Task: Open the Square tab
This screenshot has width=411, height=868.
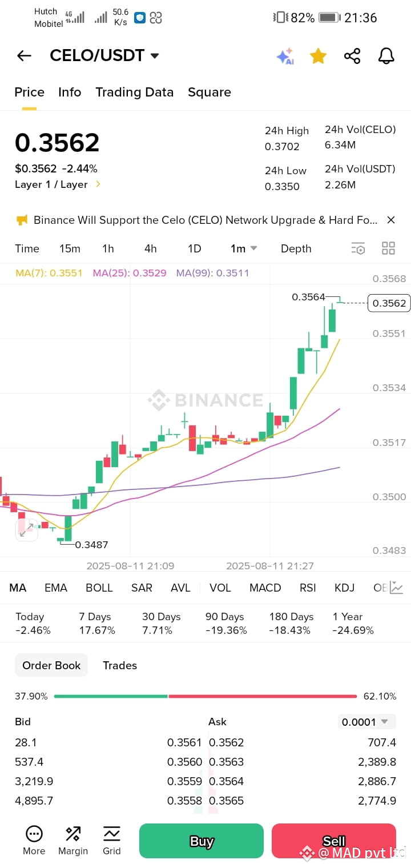Action: pos(209,92)
